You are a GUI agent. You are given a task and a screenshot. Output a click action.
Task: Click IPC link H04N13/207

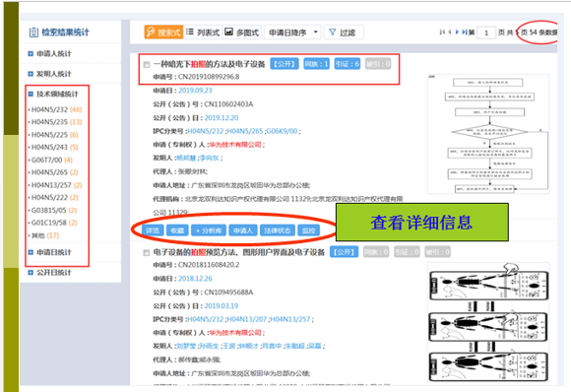coord(246,319)
